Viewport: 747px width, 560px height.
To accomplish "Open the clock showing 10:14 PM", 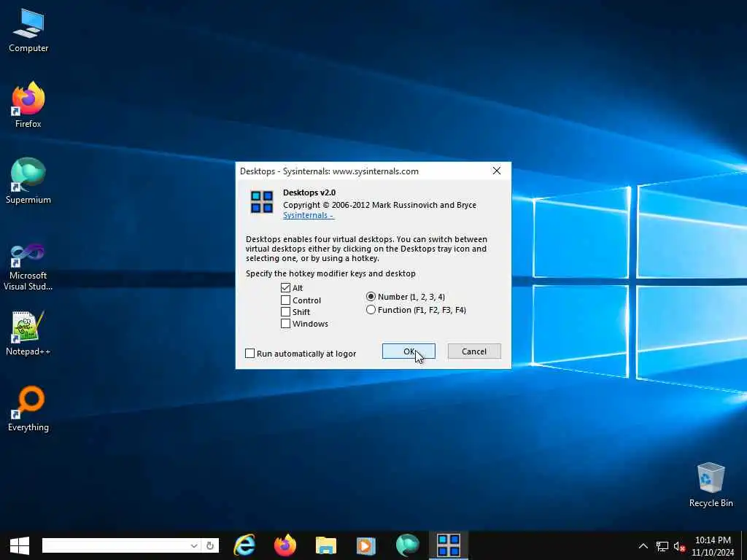I will (713, 546).
